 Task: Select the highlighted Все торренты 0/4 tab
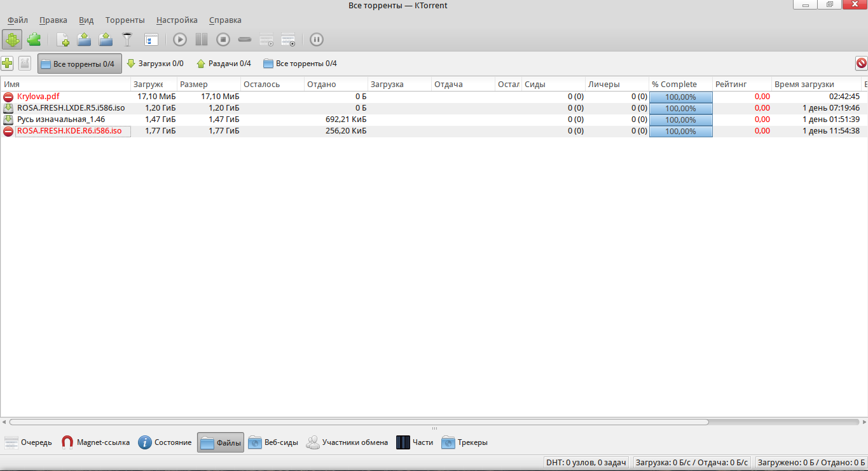click(x=79, y=64)
